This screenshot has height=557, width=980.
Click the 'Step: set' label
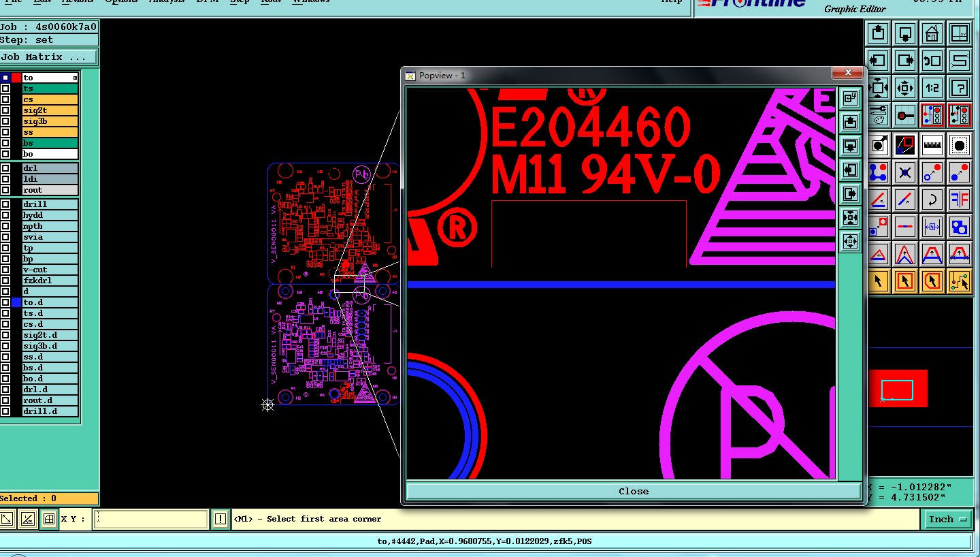click(48, 40)
